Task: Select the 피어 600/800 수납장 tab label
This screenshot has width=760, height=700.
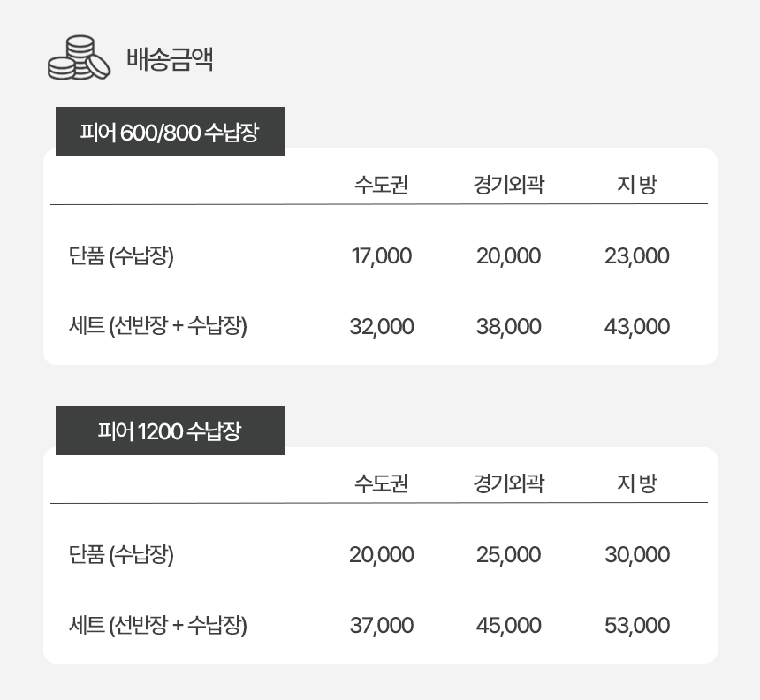Action: click(170, 133)
